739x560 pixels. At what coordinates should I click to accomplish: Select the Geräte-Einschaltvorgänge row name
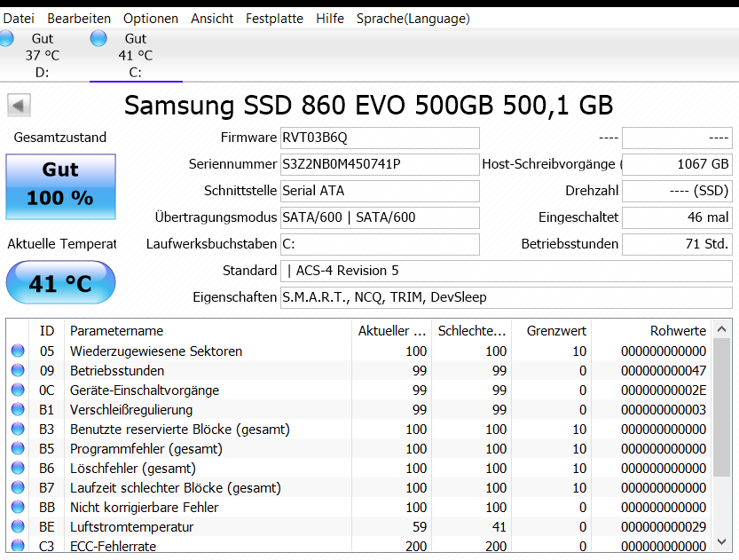145,390
